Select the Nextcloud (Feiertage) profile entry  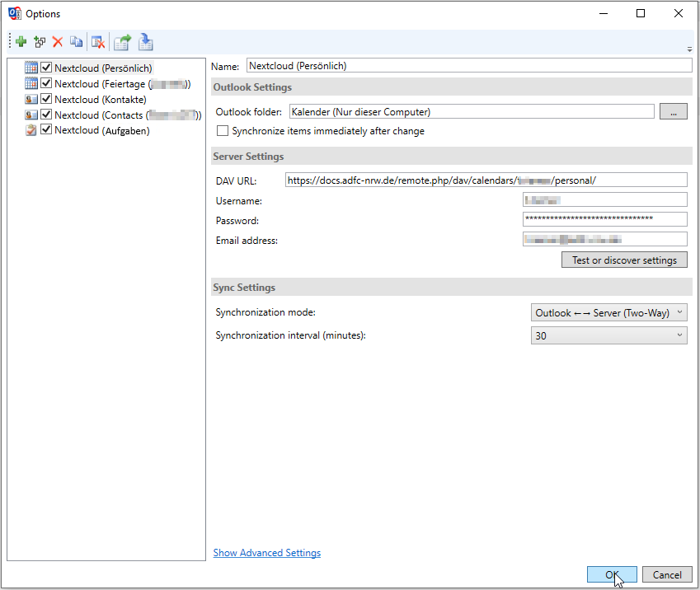click(122, 83)
